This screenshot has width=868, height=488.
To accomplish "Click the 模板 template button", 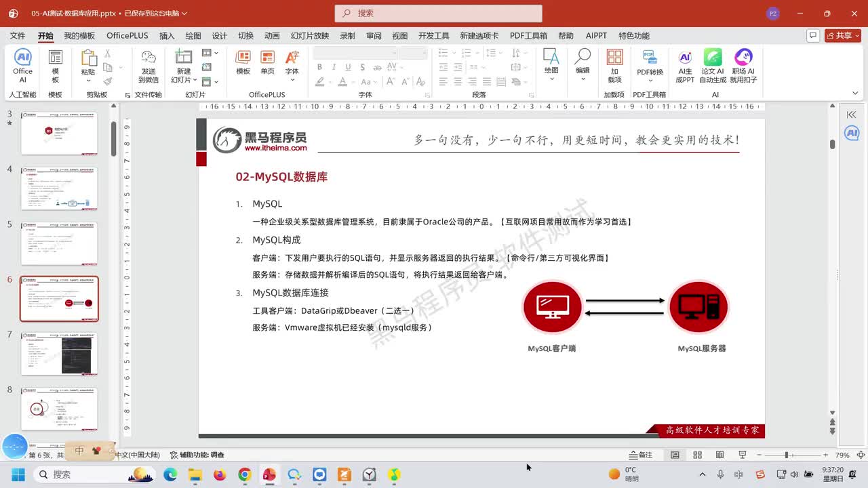I will [56, 65].
